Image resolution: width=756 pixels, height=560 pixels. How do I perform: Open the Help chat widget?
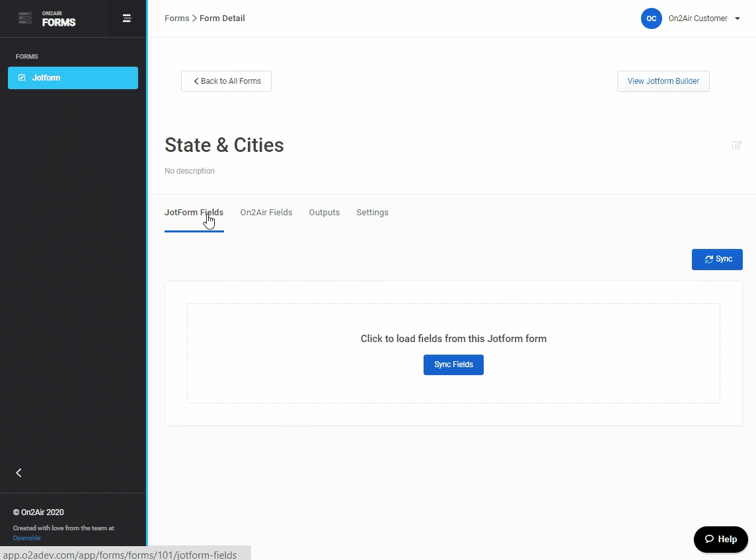[720, 540]
